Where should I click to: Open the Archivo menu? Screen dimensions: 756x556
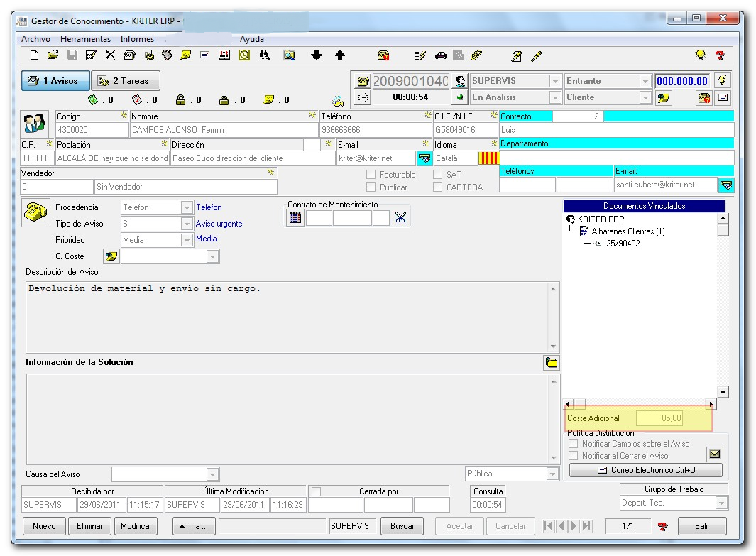(x=35, y=39)
